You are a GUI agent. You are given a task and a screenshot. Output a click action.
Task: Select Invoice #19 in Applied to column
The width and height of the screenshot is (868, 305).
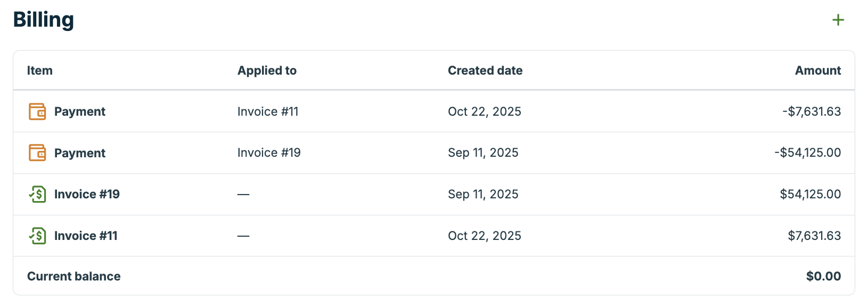pos(269,153)
